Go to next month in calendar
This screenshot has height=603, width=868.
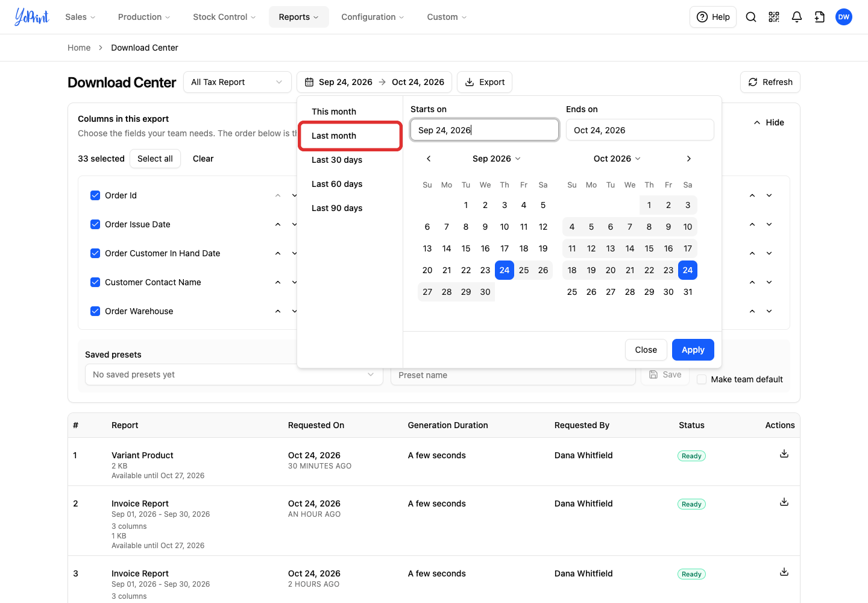(689, 159)
